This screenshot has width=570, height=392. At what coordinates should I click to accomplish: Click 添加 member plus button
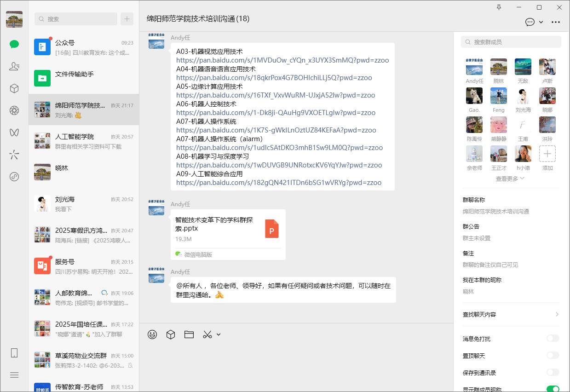pyautogui.click(x=547, y=154)
